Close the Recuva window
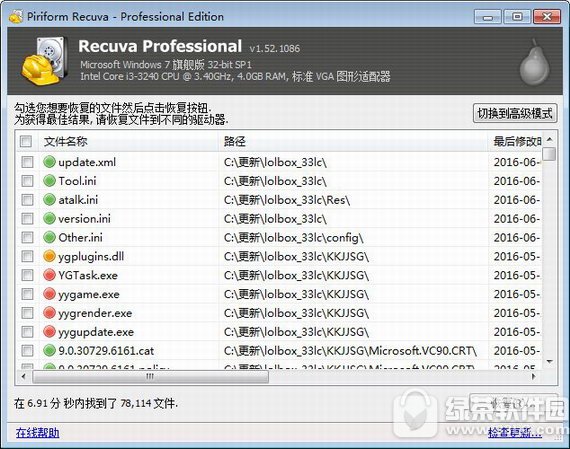The image size is (570, 449). (546, 17)
